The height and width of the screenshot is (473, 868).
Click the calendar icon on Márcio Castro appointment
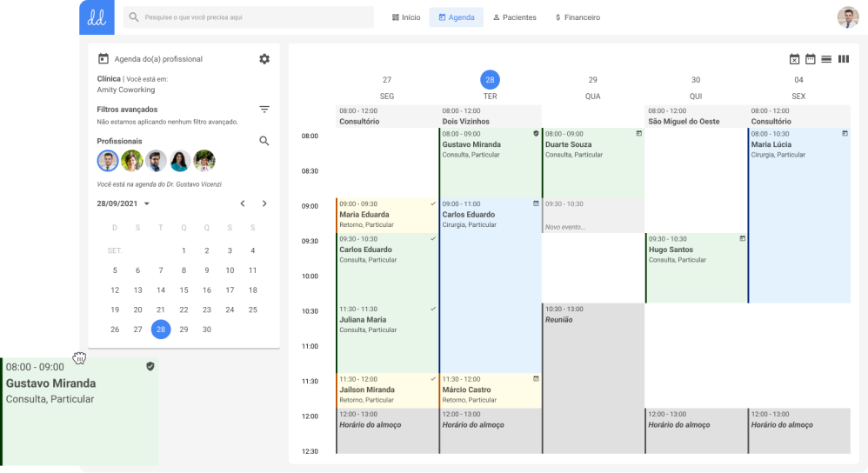[x=536, y=379]
